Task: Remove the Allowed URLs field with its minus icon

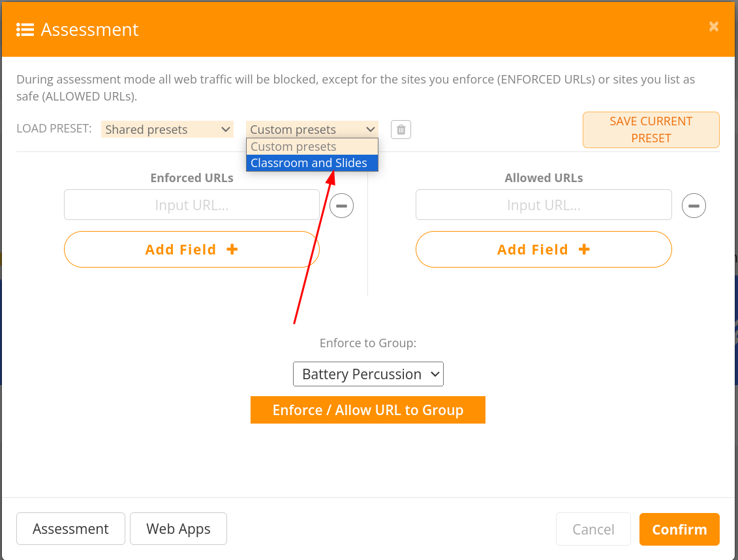Action: coord(694,206)
